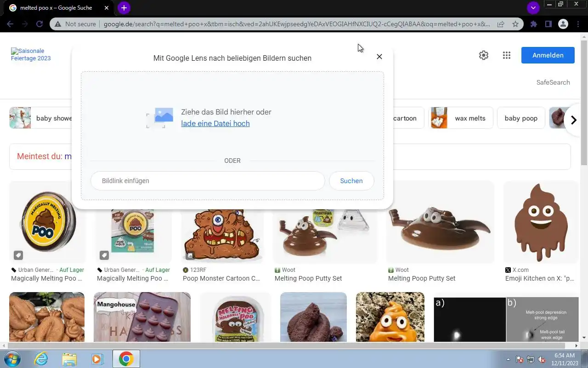This screenshot has width=588, height=368.
Task: Click the Anmelden sign-in button
Action: (548, 55)
